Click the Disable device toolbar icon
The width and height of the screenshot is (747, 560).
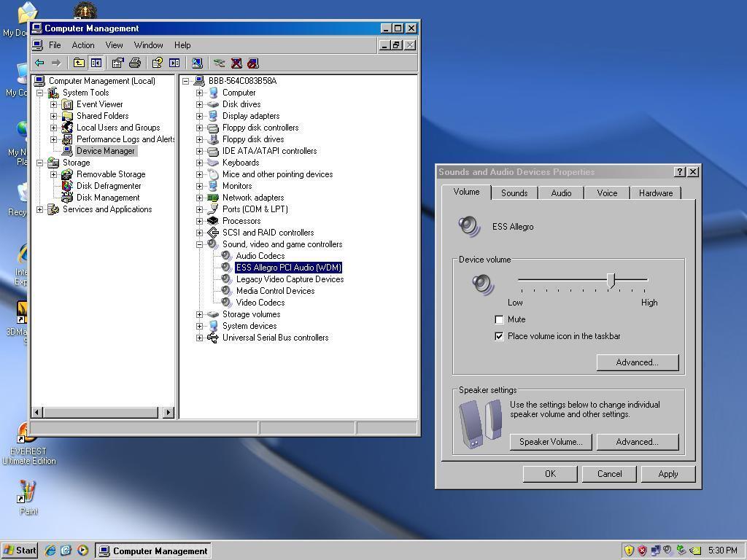[253, 63]
